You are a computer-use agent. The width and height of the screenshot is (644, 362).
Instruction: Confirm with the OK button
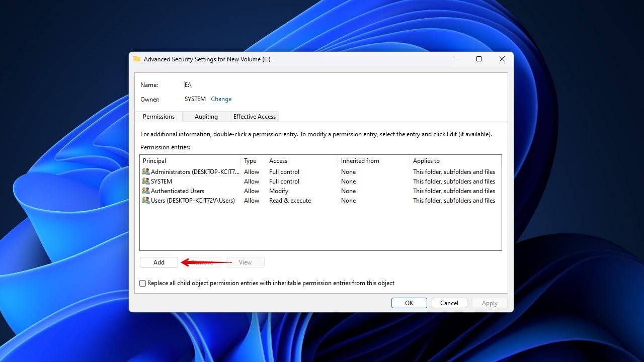(409, 303)
